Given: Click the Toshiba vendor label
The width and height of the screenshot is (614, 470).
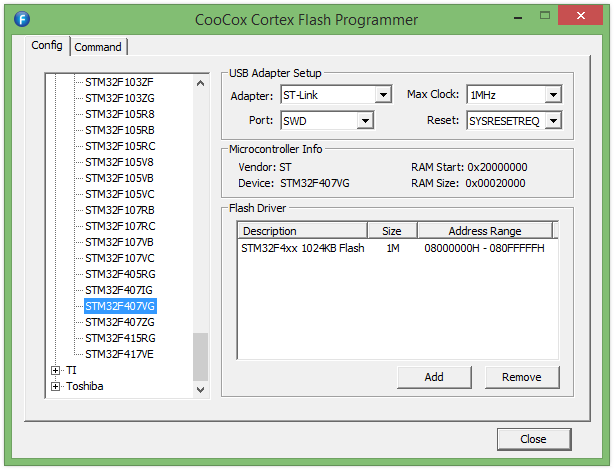Looking at the screenshot, I should [x=84, y=387].
